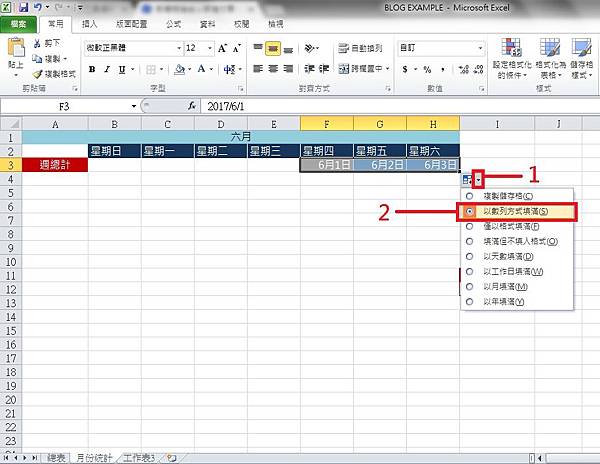Click the bottom vertical align icon
The image size is (600, 464).
(289, 49)
